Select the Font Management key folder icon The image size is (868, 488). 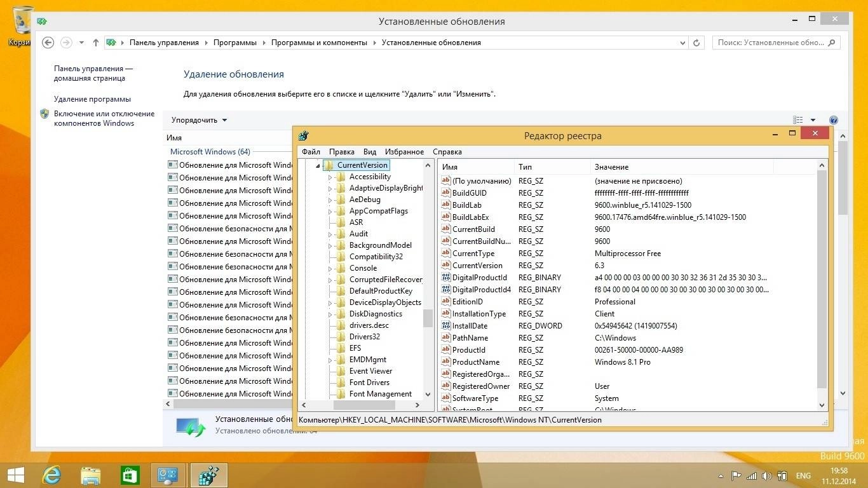(x=341, y=394)
